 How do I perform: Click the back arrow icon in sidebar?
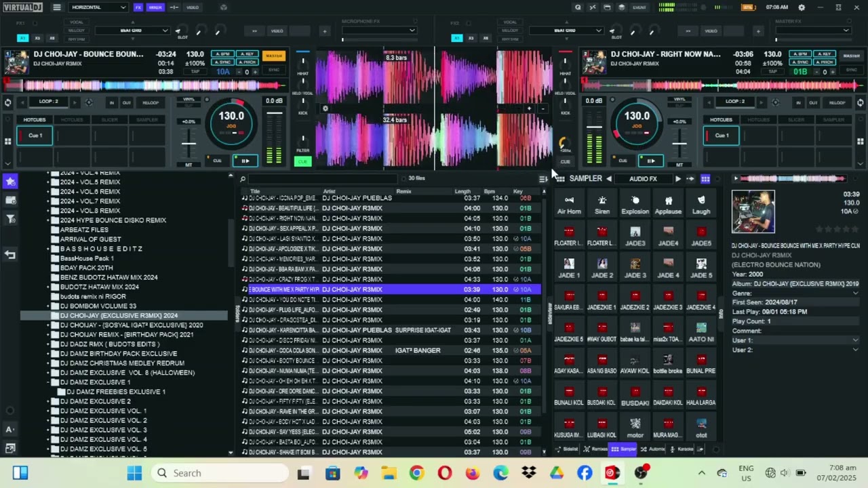(10, 255)
